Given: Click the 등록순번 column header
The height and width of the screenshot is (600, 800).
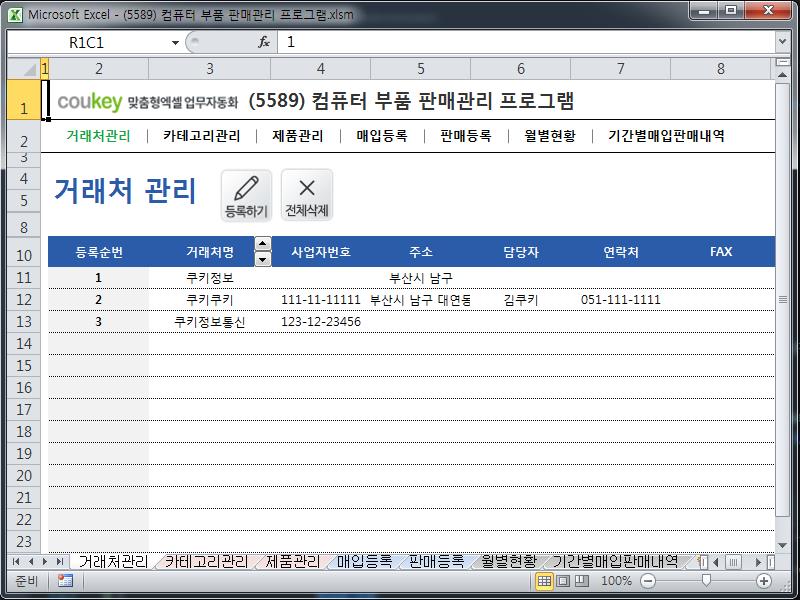Looking at the screenshot, I should 98,252.
